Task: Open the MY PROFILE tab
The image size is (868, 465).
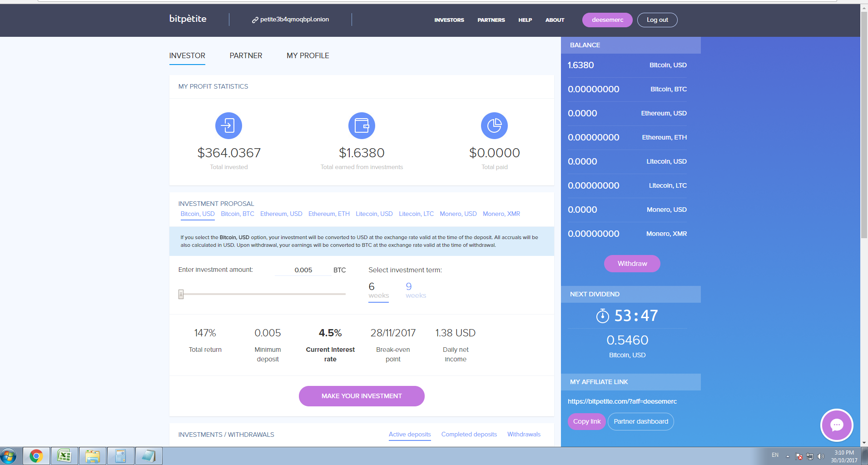Action: 308,55
